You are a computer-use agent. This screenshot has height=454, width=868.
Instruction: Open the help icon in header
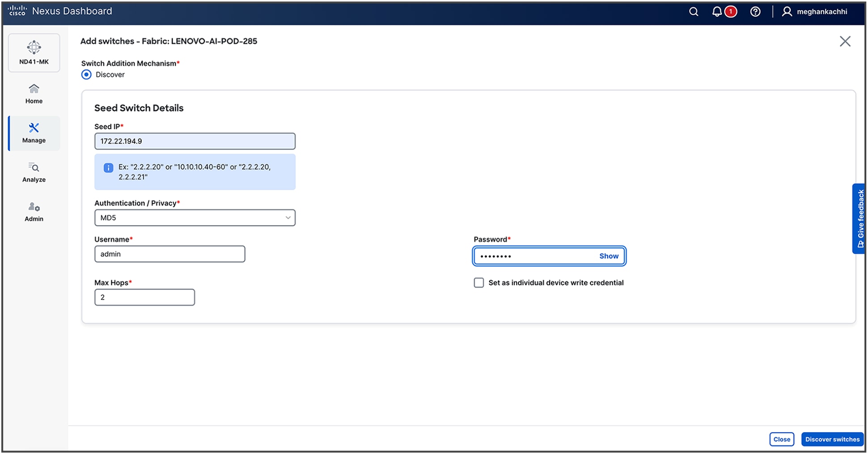755,12
